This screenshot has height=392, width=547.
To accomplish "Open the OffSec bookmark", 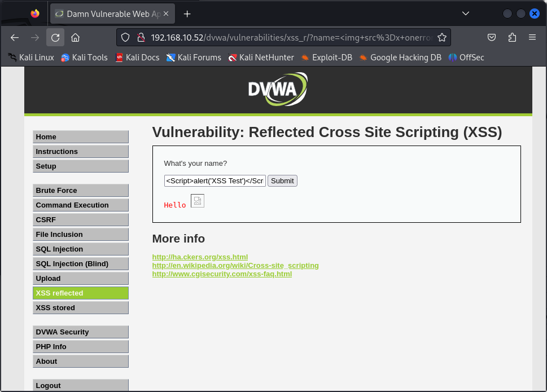I will click(x=466, y=58).
